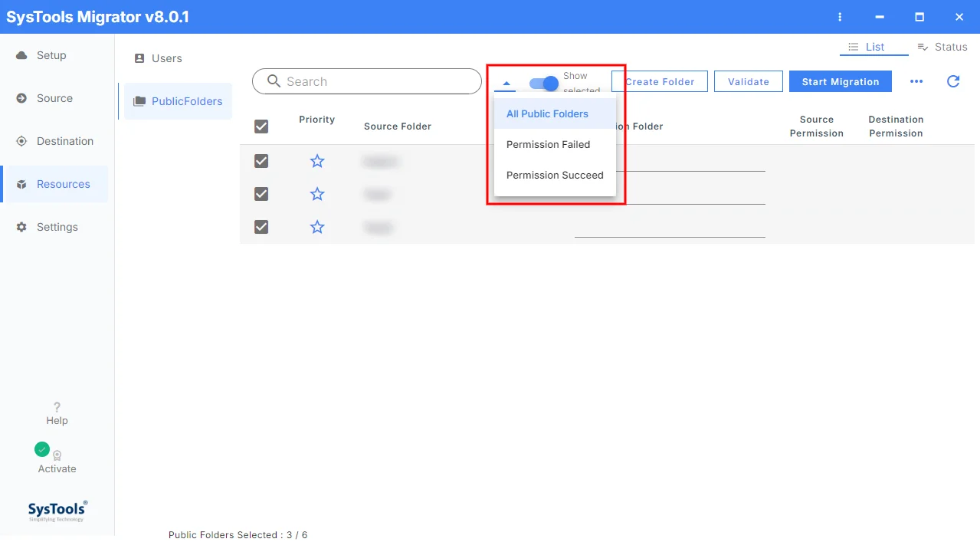Select All Public Folders filter option
Image resolution: width=980 pixels, height=552 pixels.
coord(555,113)
